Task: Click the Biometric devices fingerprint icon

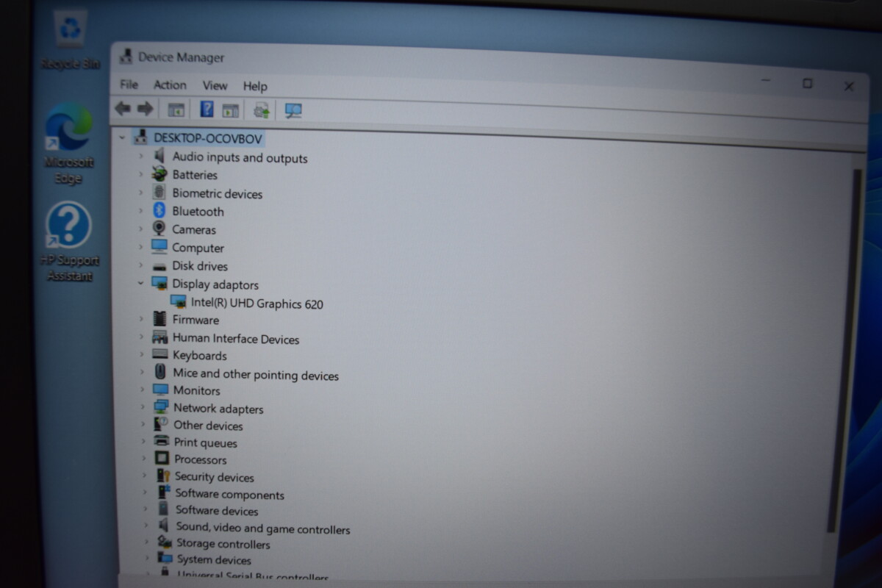Action: coord(159,193)
